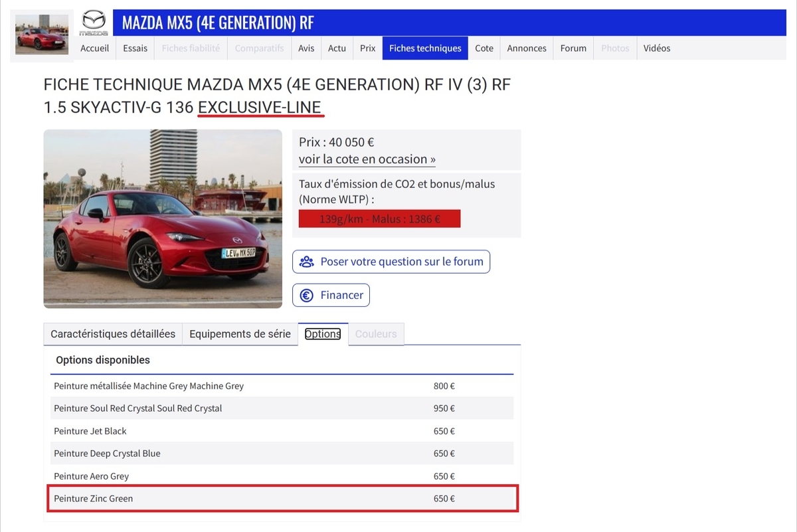Image resolution: width=797 pixels, height=532 pixels.
Task: Click 'Peinture Zinc Green' row
Action: coord(282,499)
